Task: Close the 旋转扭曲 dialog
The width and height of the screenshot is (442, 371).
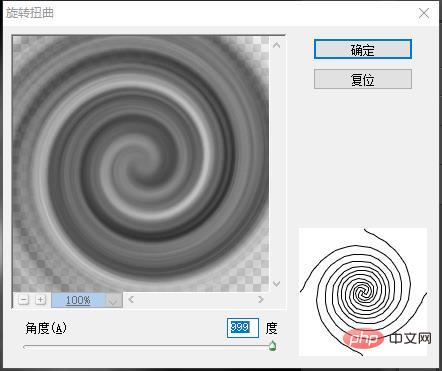Action: pos(424,13)
